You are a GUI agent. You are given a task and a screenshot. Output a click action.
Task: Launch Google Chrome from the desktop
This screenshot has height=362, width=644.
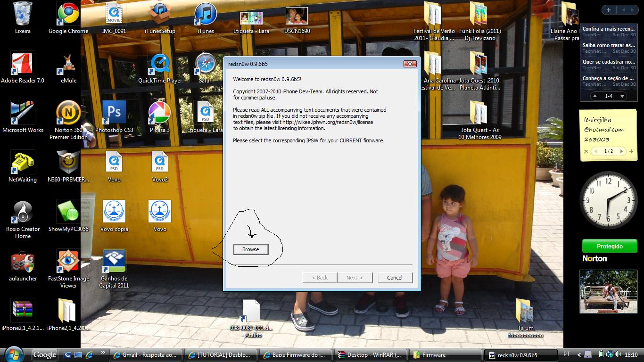pyautogui.click(x=68, y=18)
